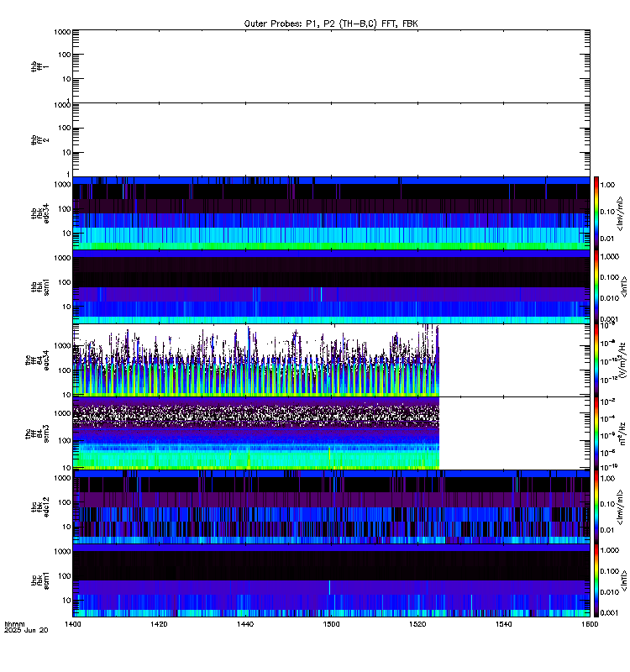Click the thc edc12 color bar

coord(596,507)
